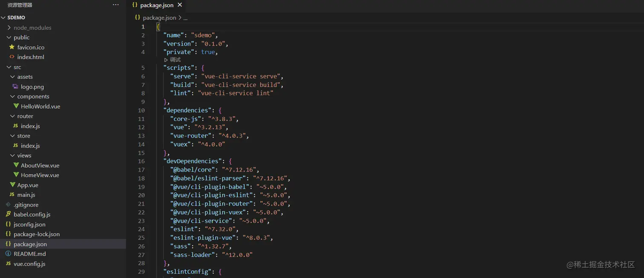644x278 pixels.
Task: Open HomeView.vue Vue file icon
Action: [x=16, y=175]
